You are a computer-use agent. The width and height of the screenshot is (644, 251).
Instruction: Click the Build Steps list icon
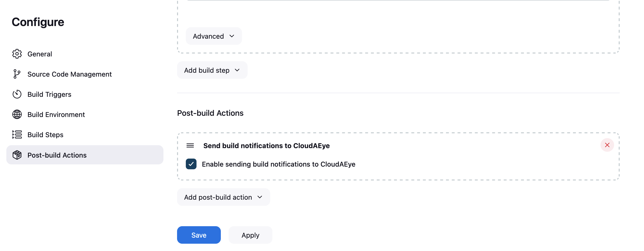click(x=17, y=135)
